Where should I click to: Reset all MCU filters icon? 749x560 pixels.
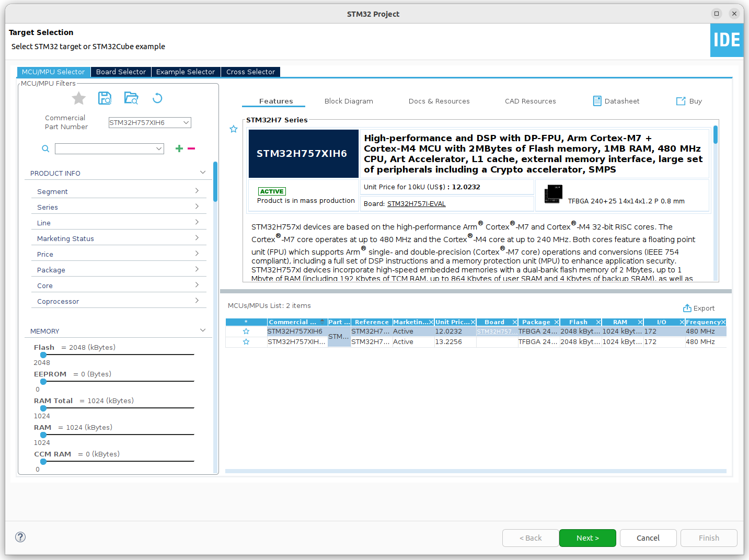(157, 98)
